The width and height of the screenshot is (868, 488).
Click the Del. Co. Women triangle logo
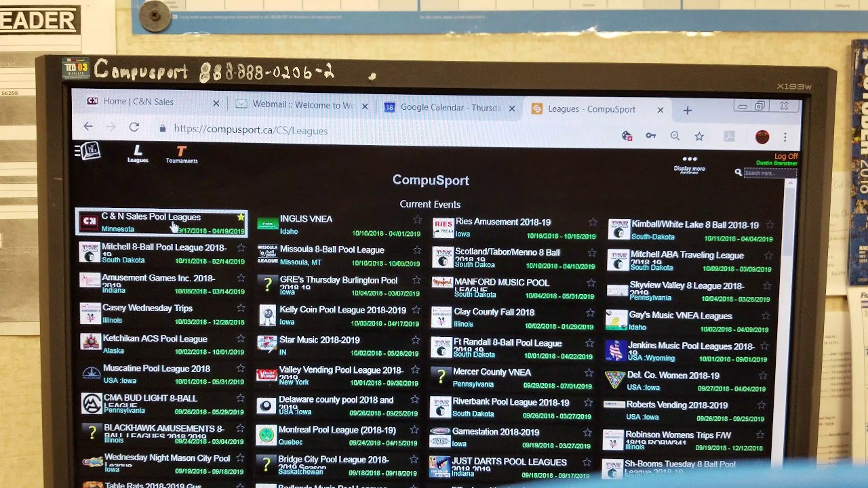614,380
